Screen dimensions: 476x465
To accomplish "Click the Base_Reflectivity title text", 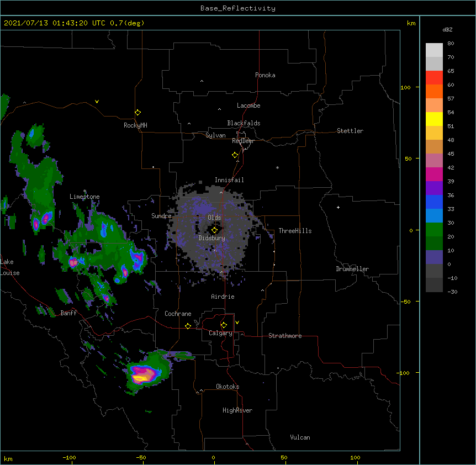I will pyautogui.click(x=238, y=8).
